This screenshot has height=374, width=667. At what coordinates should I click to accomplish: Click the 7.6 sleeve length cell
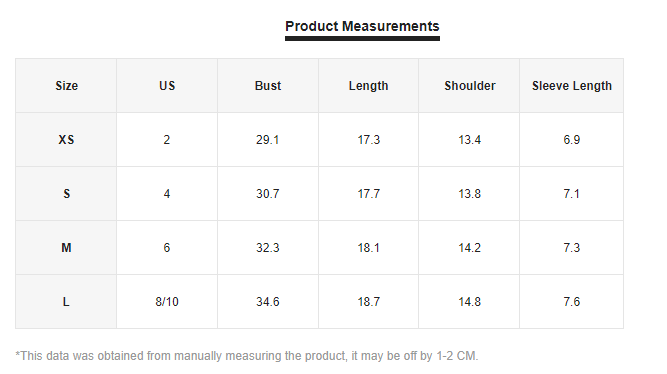point(572,302)
